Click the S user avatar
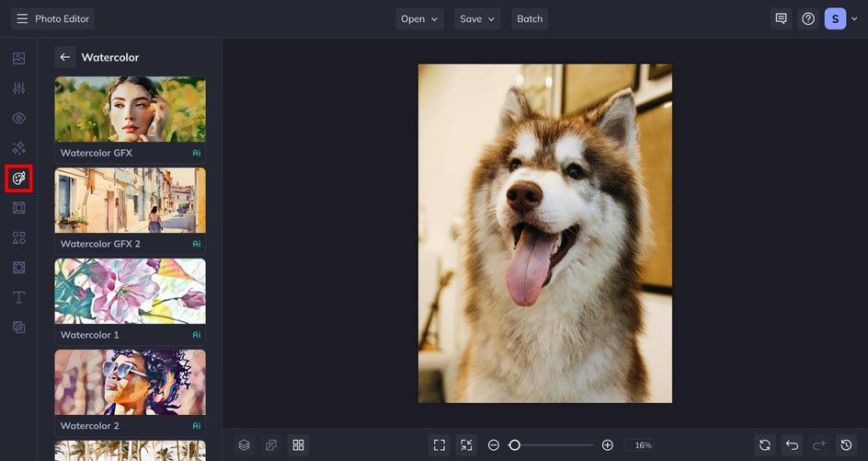This screenshot has width=868, height=461. (835, 18)
